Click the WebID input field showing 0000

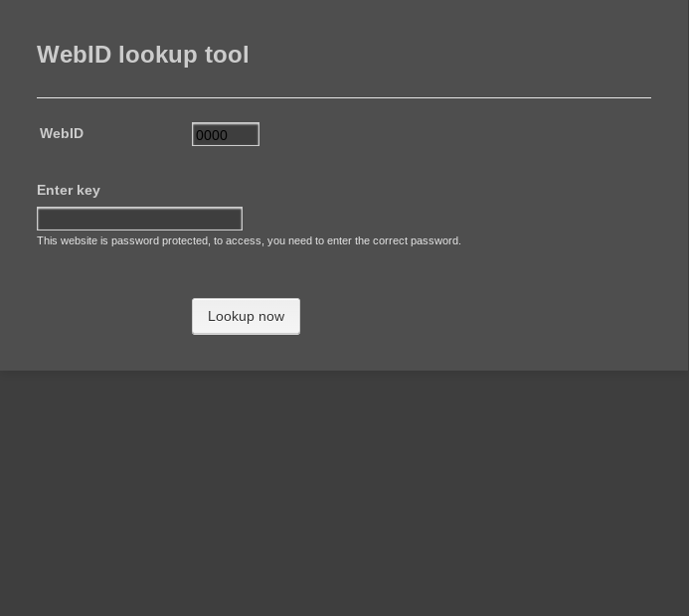pos(226,134)
